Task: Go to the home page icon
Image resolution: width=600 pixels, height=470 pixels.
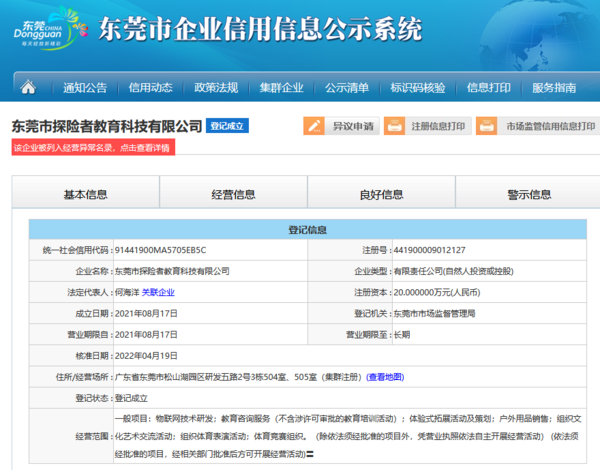Action: pyautogui.click(x=28, y=87)
